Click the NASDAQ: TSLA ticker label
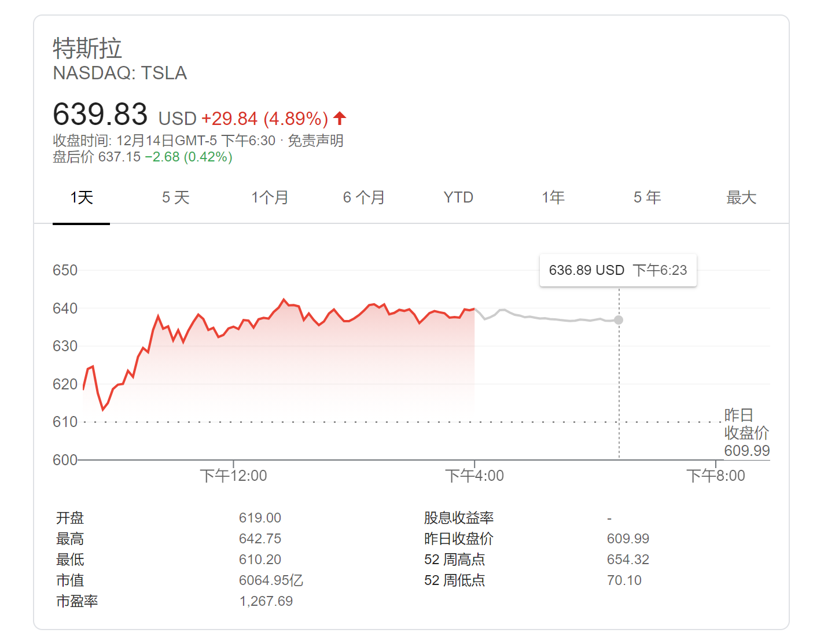The width and height of the screenshot is (813, 644). 120,73
